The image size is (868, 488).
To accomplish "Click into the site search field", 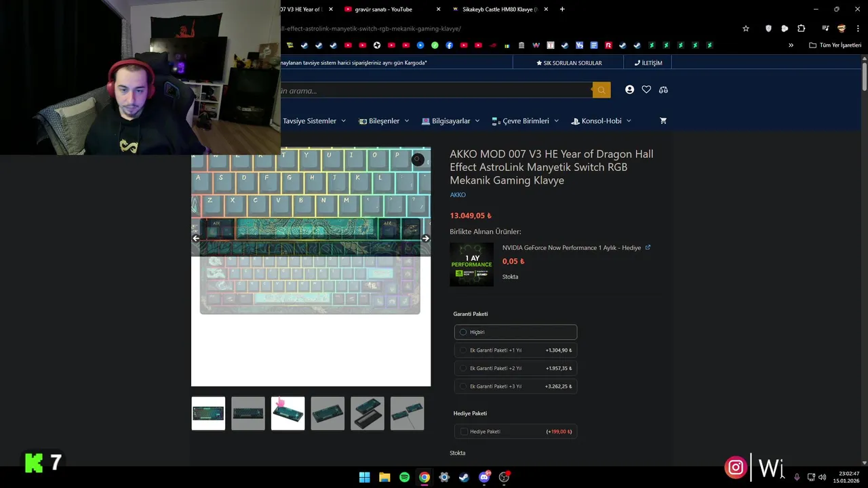I will click(436, 90).
